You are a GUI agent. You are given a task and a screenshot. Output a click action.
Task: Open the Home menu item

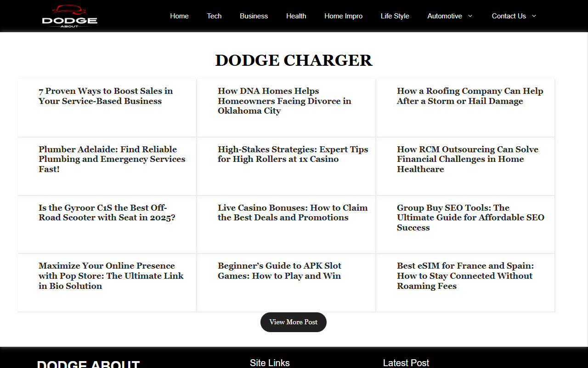[x=179, y=16]
